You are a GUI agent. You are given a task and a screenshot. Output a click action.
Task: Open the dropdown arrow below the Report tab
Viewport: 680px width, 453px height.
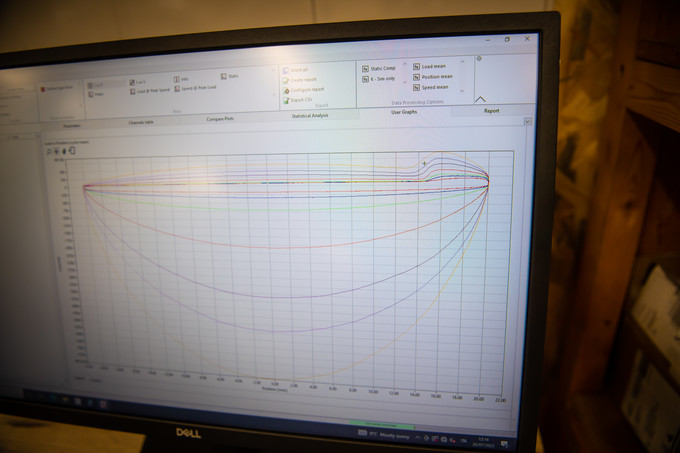point(527,121)
